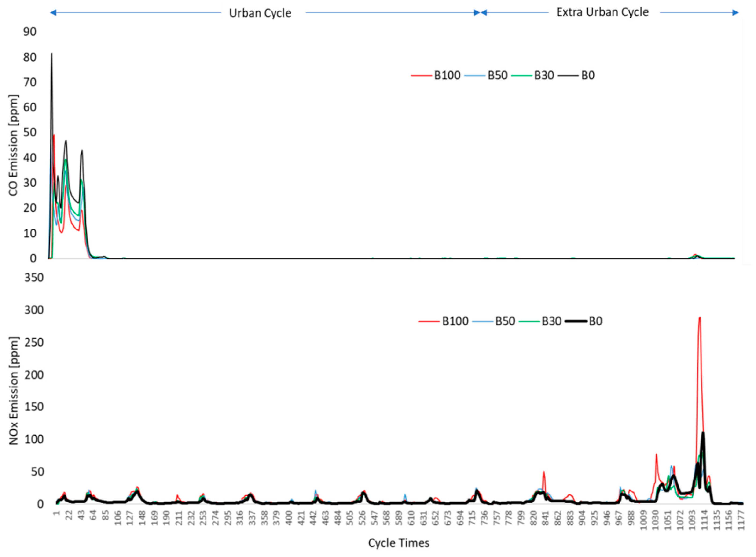
Task: Click the B50 entry in NOx legend
Action: [x=505, y=321]
